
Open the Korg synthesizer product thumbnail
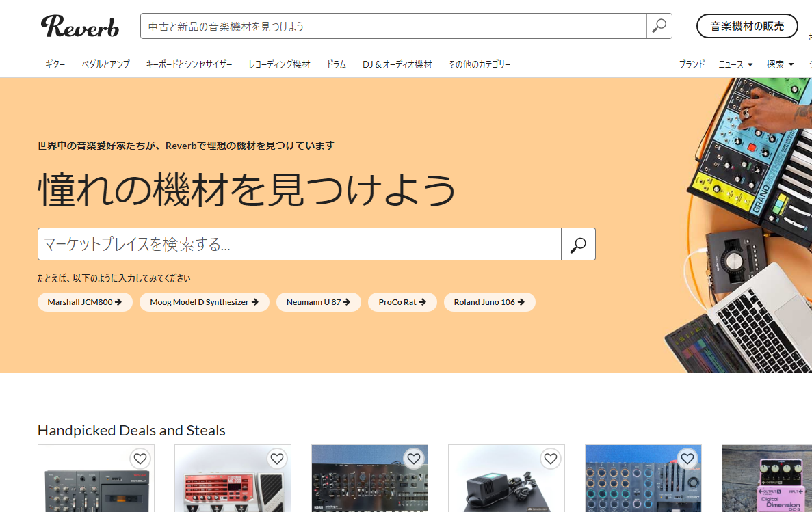coord(370,479)
